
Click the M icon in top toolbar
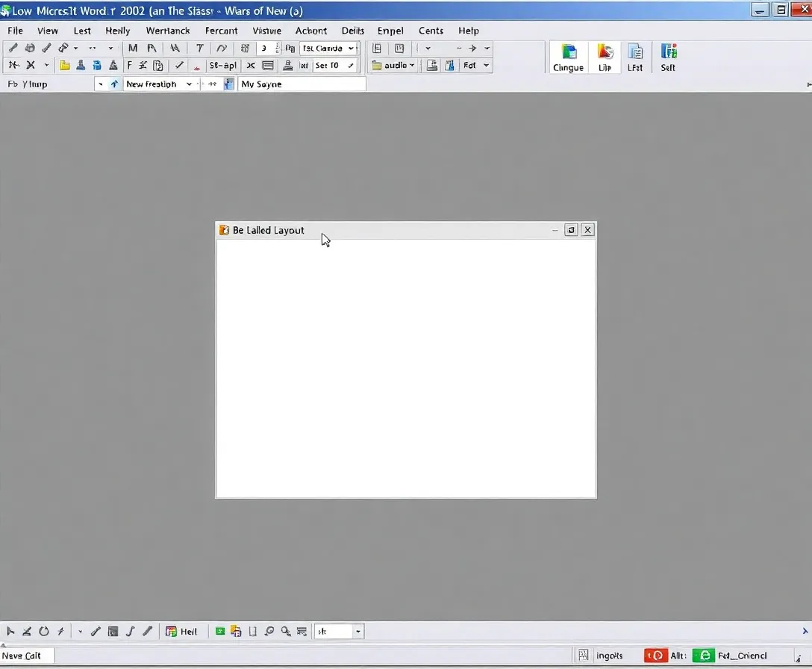[133, 49]
